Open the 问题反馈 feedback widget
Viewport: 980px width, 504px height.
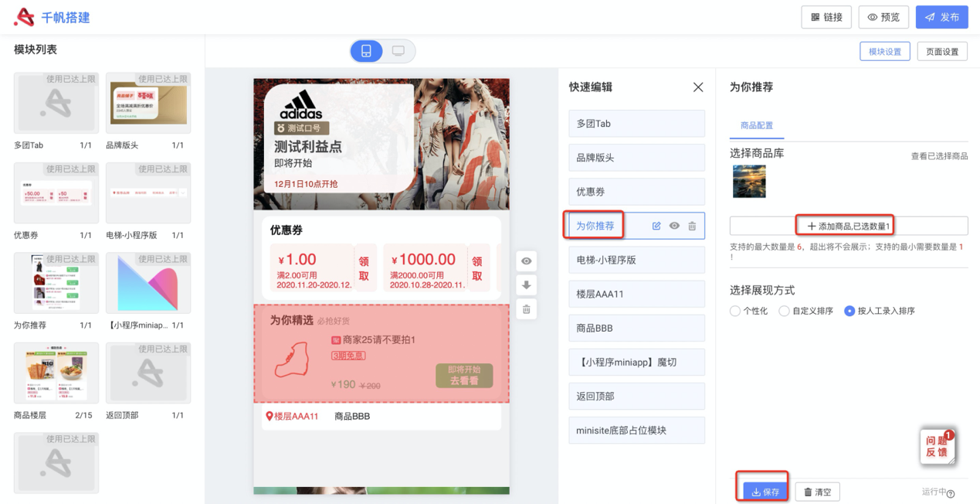click(938, 447)
